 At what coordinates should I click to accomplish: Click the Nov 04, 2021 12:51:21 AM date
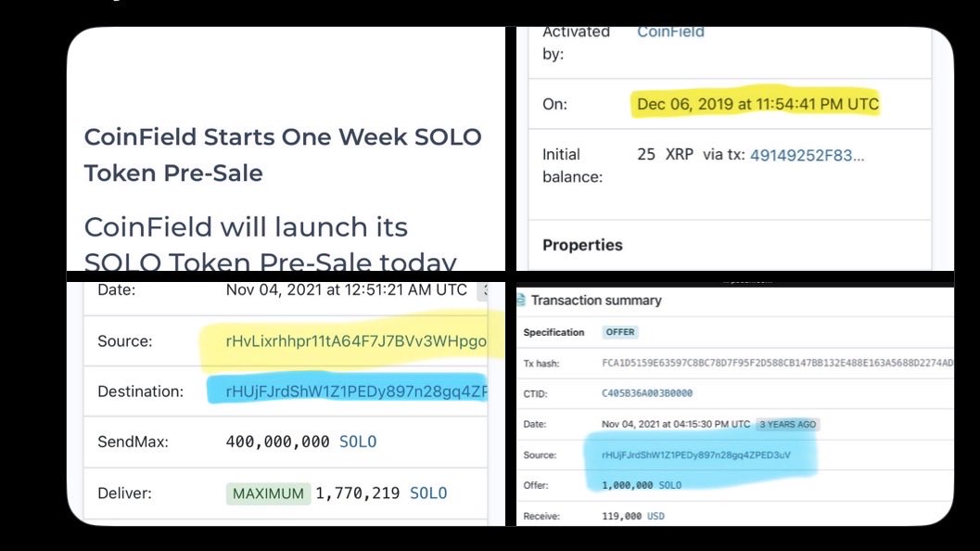348,289
